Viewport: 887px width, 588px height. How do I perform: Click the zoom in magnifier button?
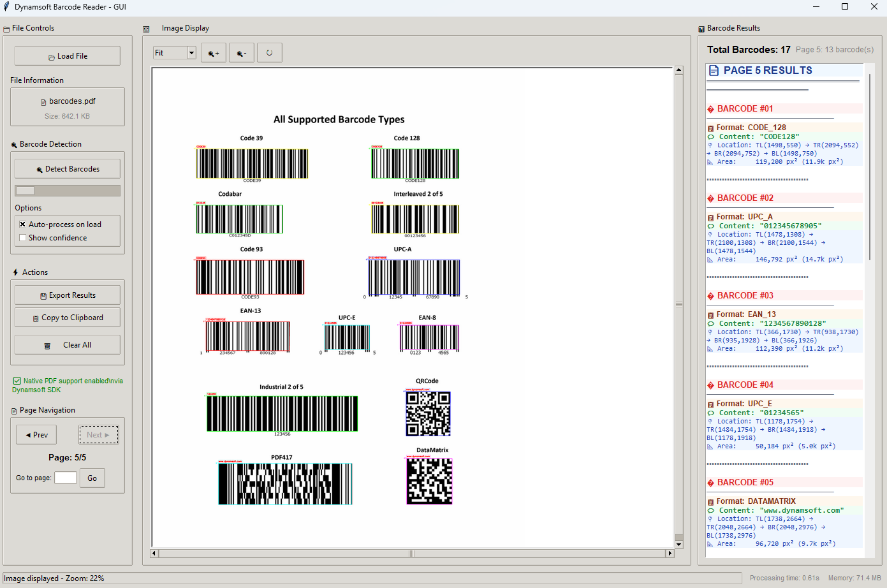click(x=213, y=53)
